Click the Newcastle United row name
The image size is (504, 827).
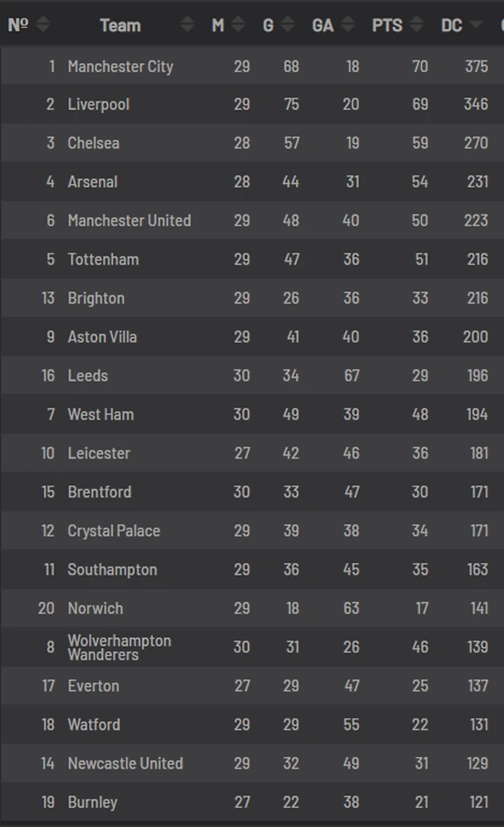click(x=125, y=763)
